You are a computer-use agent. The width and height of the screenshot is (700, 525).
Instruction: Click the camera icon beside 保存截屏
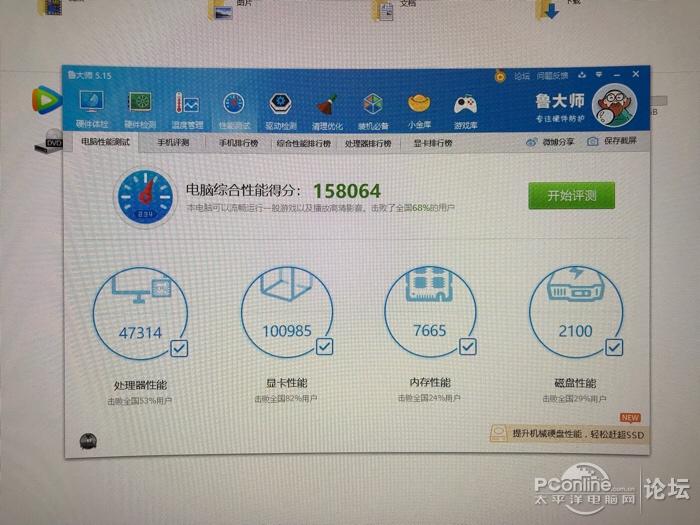tap(592, 142)
